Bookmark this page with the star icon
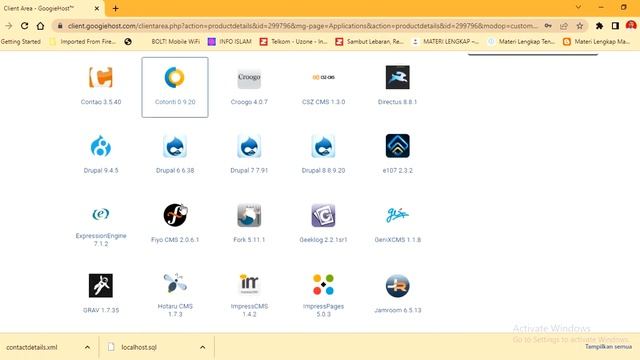Viewport: 640px width, 360px height. click(x=580, y=26)
